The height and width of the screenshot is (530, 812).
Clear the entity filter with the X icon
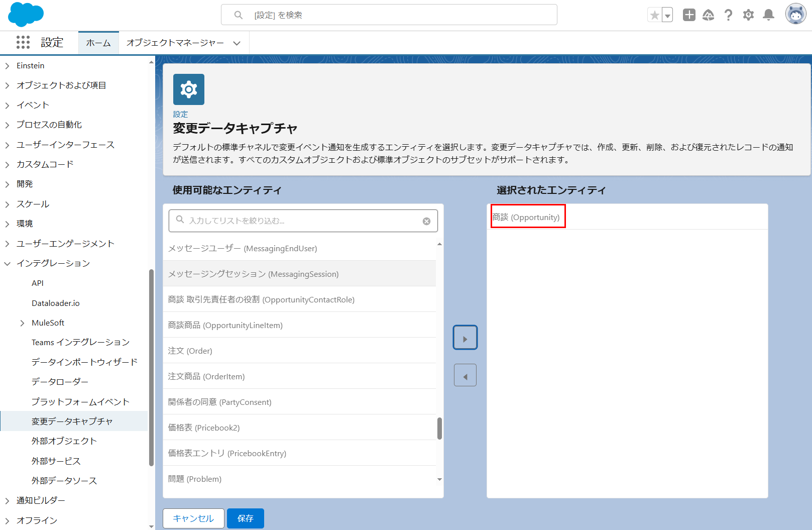(x=427, y=221)
